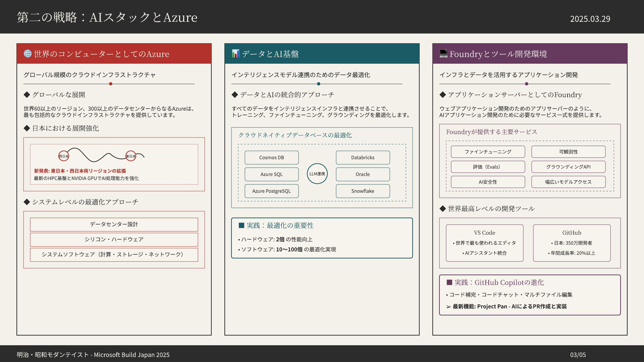Click the ◆ グローバルな展開 heading
Screen dimensions: 644x362
[x=54, y=95]
